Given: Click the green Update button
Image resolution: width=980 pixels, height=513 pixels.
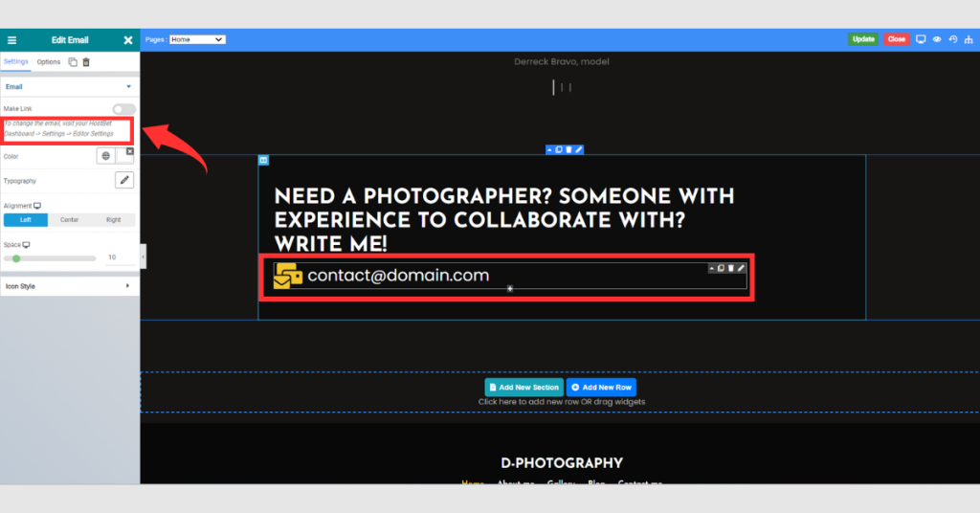Looking at the screenshot, I should pos(863,39).
